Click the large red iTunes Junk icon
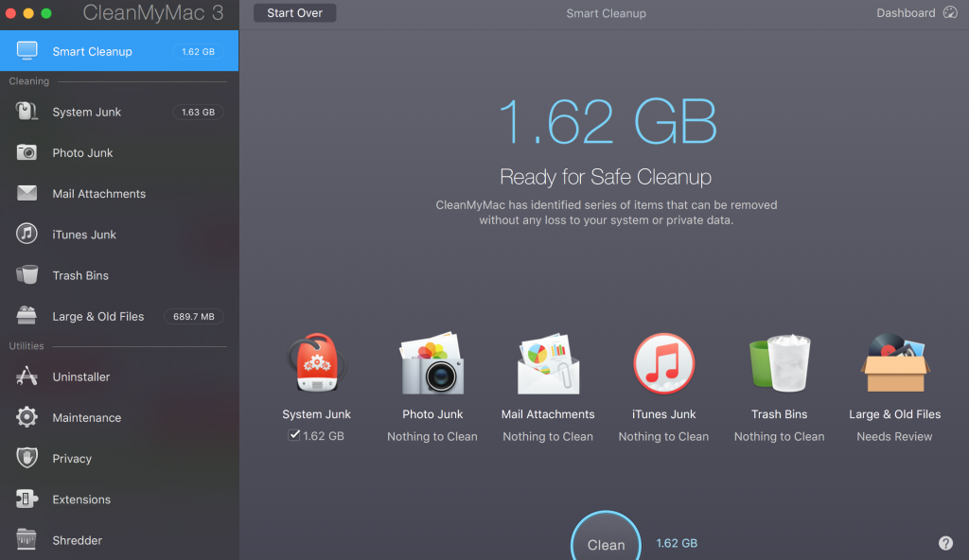The height and width of the screenshot is (560, 969). tap(663, 363)
